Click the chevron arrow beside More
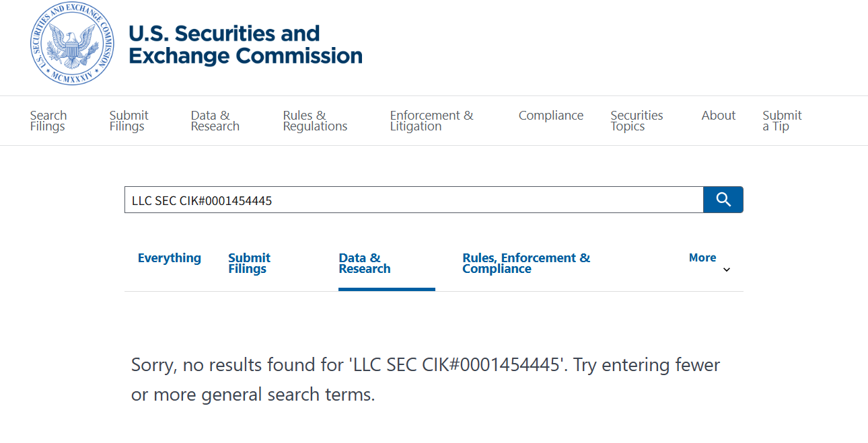The width and height of the screenshot is (868, 443). coord(727,270)
